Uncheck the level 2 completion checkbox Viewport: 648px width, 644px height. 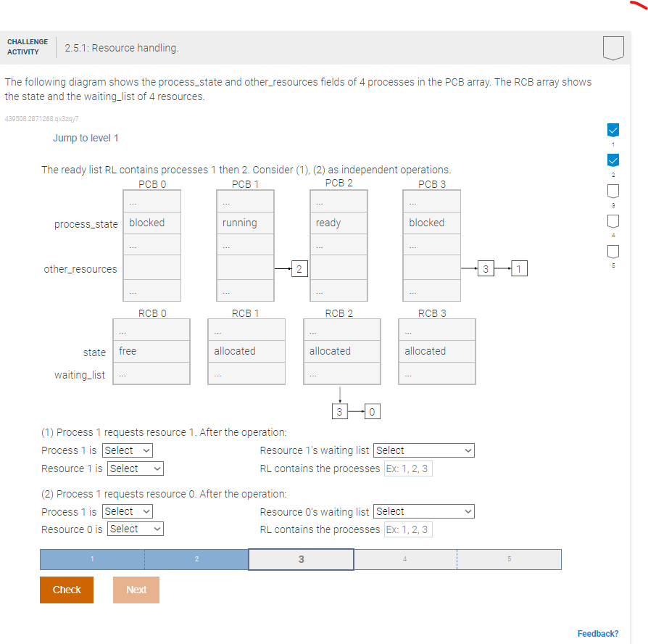(x=613, y=160)
